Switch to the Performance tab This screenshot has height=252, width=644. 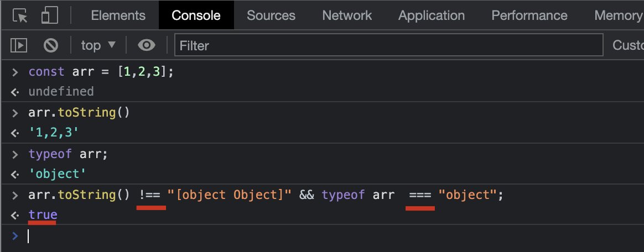(529, 15)
